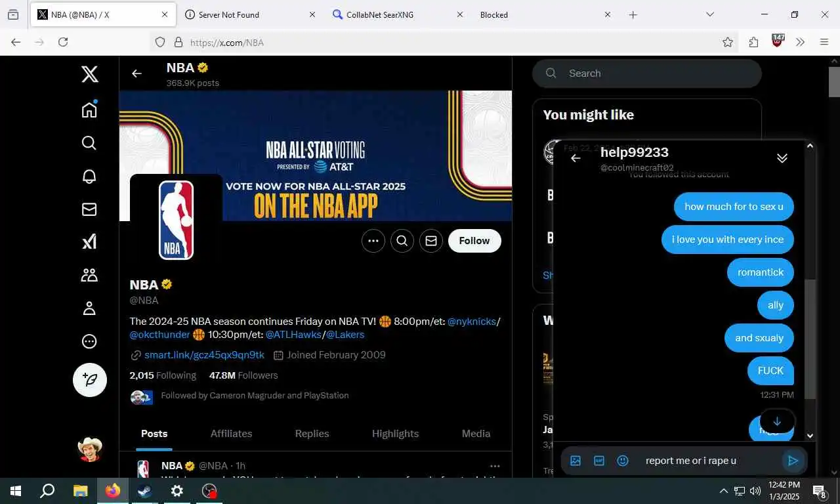Open the Explore magnifier in the X sidebar
Viewport: 840px width, 504px height.
click(x=89, y=143)
